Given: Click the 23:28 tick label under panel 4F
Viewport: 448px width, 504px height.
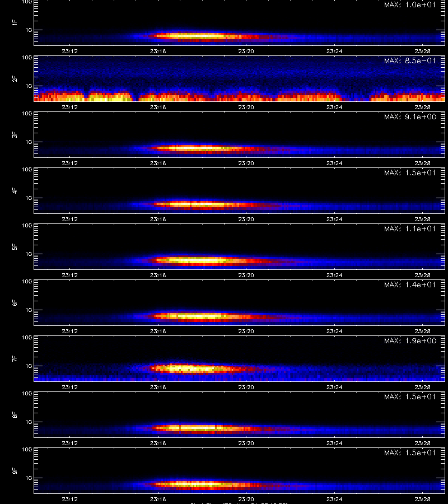Looking at the screenshot, I should click(422, 219).
